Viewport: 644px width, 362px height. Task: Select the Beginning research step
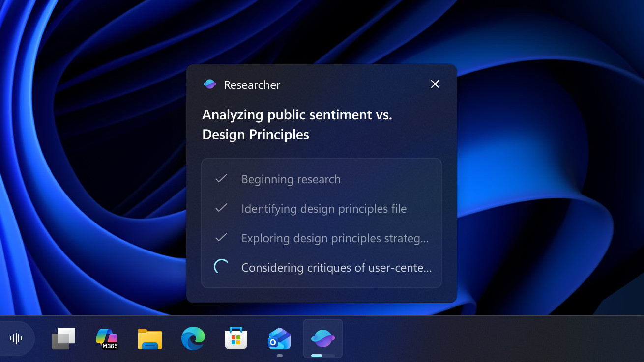click(x=291, y=179)
